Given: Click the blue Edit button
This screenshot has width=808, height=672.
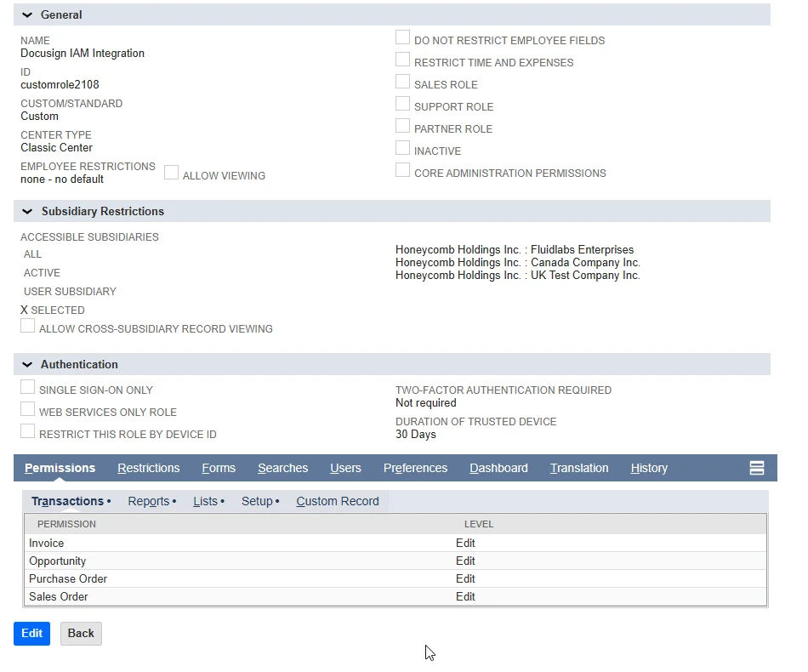Looking at the screenshot, I should point(32,634).
